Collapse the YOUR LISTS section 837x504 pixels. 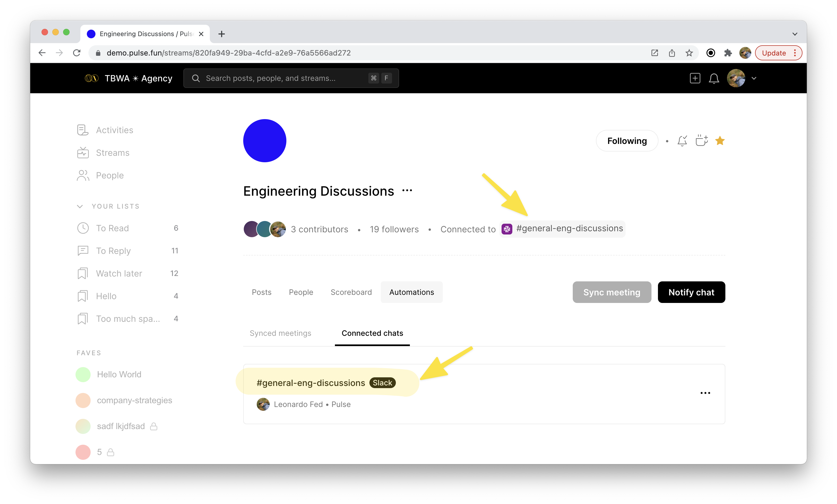pos(80,206)
